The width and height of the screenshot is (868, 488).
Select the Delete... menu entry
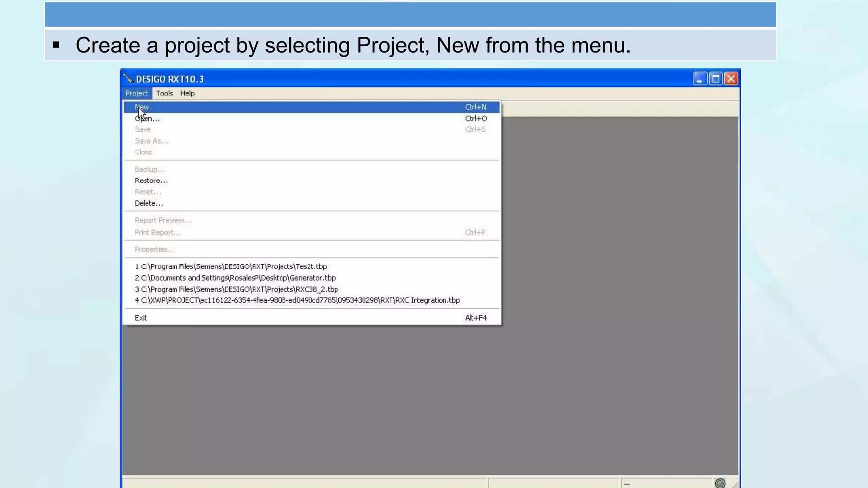click(x=148, y=203)
